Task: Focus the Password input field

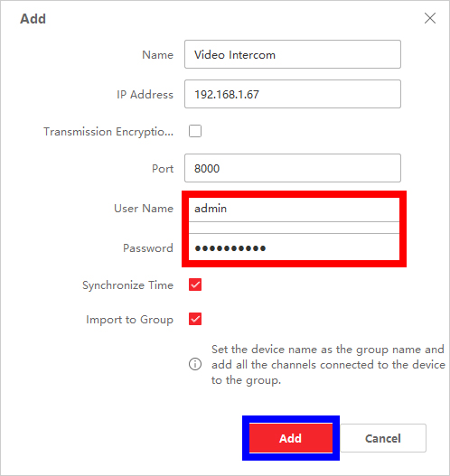Action: click(x=294, y=247)
